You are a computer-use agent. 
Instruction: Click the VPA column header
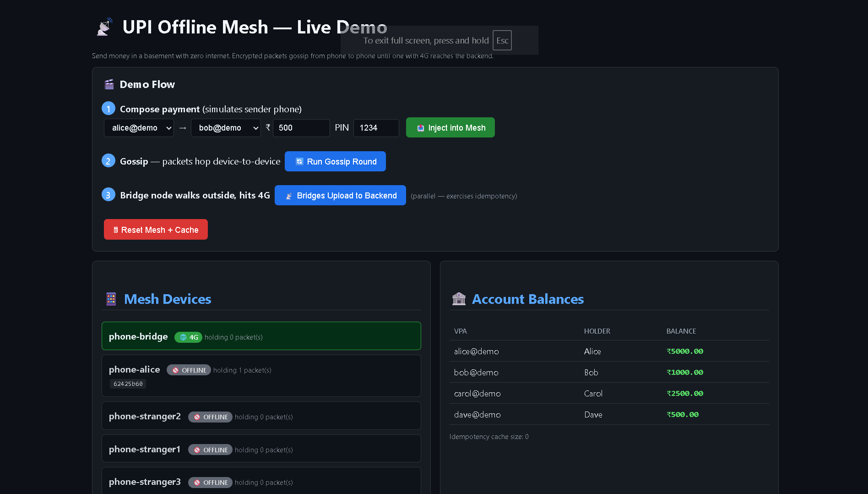461,331
